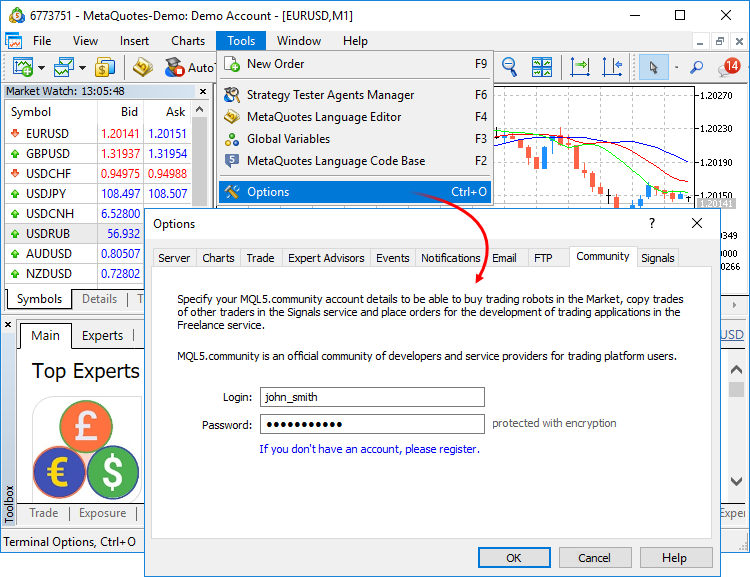Click Help button in the Options dialog
750x577 pixels.
[674, 558]
